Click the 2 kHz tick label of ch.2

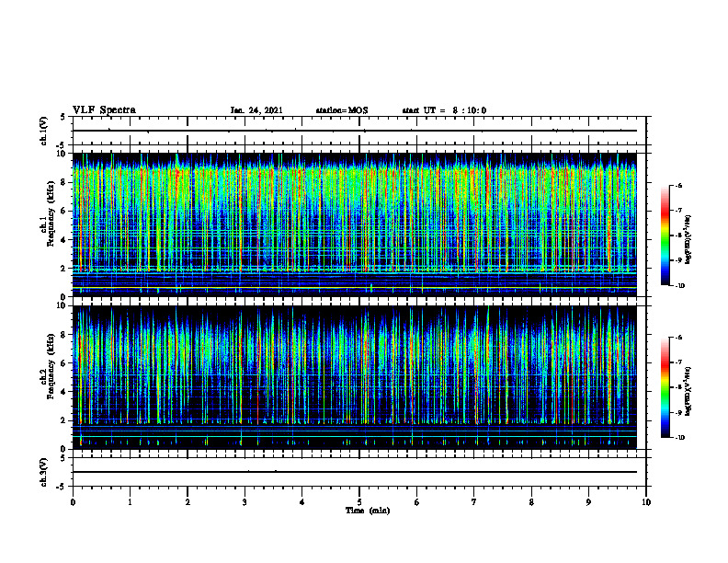(64, 420)
